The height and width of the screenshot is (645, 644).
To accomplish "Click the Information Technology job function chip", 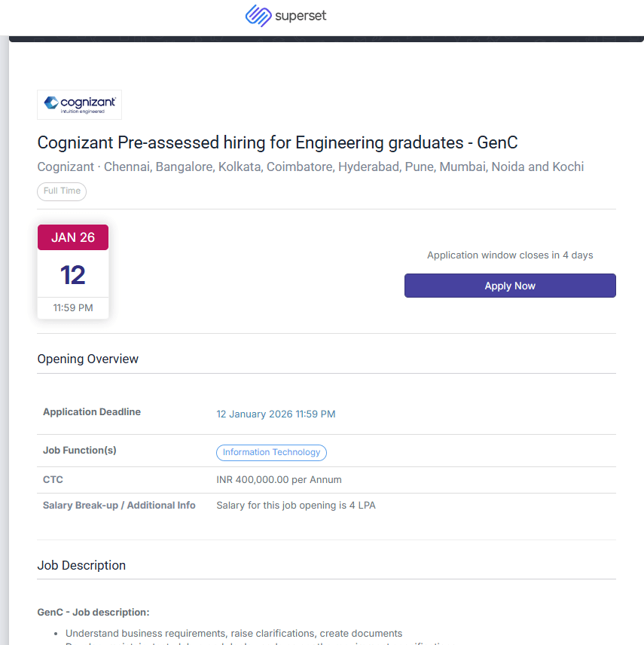I will (x=271, y=453).
